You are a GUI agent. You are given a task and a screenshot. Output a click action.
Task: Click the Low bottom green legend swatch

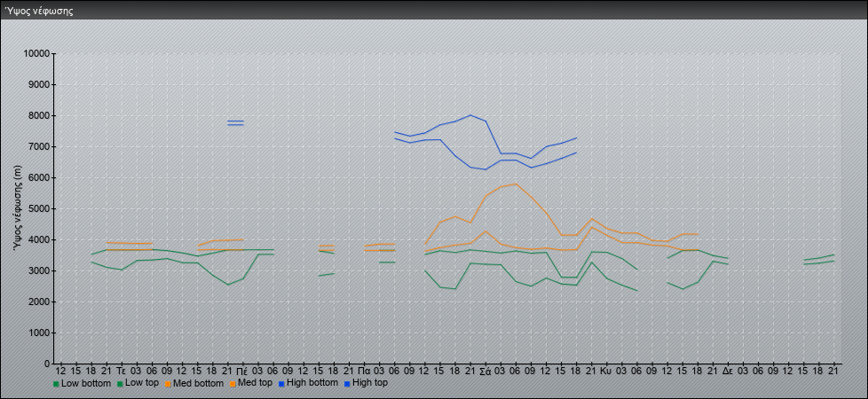tap(56, 384)
